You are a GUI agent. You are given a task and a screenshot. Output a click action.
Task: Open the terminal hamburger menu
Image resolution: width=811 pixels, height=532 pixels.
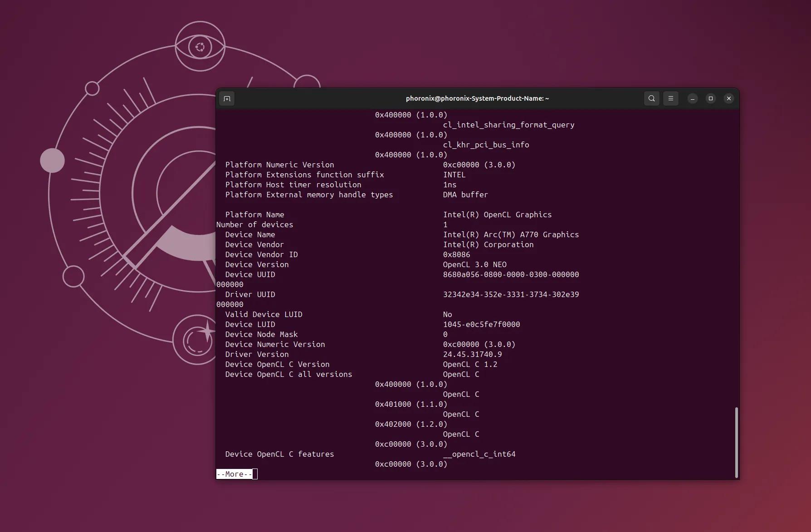pyautogui.click(x=670, y=98)
